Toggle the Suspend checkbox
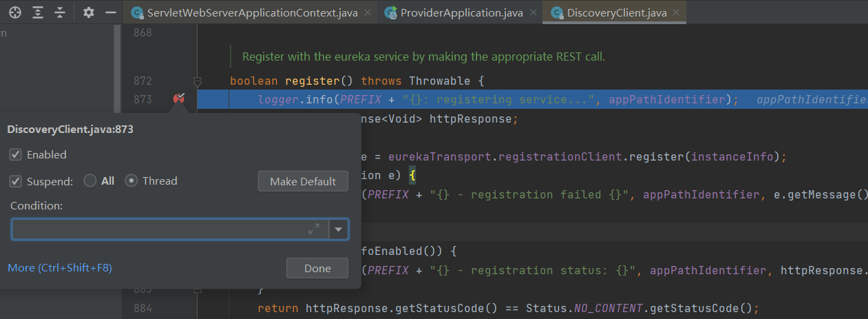This screenshot has width=868, height=319. pyautogui.click(x=15, y=181)
